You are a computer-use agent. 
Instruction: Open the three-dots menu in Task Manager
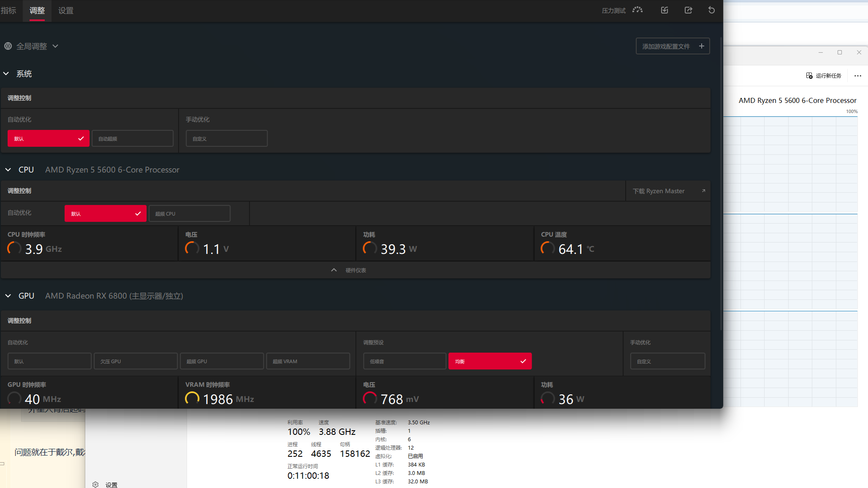pyautogui.click(x=857, y=76)
